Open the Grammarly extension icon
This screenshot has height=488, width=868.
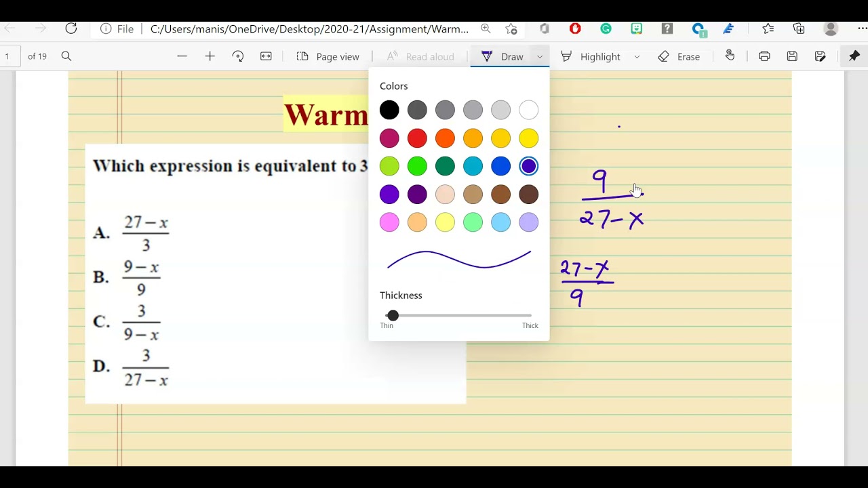tap(606, 28)
